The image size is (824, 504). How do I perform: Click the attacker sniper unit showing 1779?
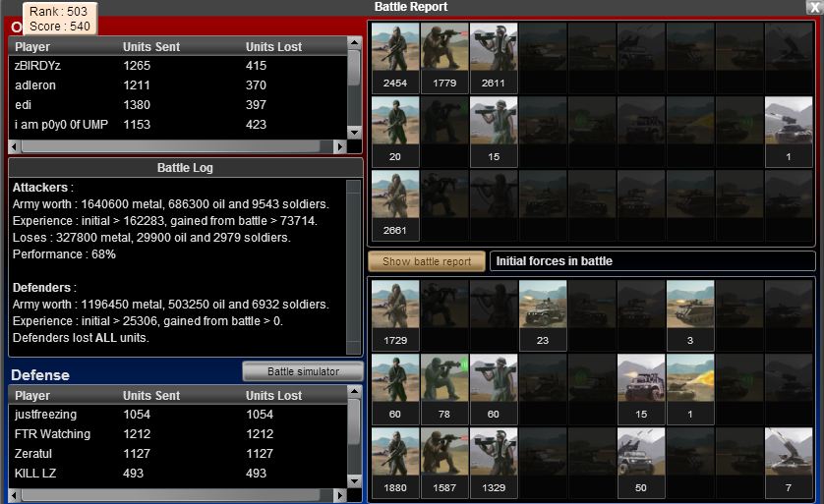[444, 58]
